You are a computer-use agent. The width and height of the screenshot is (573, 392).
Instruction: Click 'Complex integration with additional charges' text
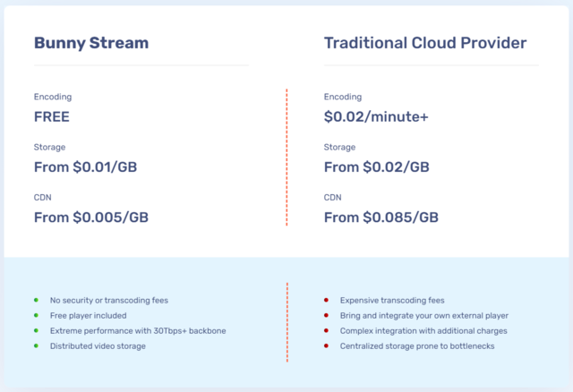point(423,331)
